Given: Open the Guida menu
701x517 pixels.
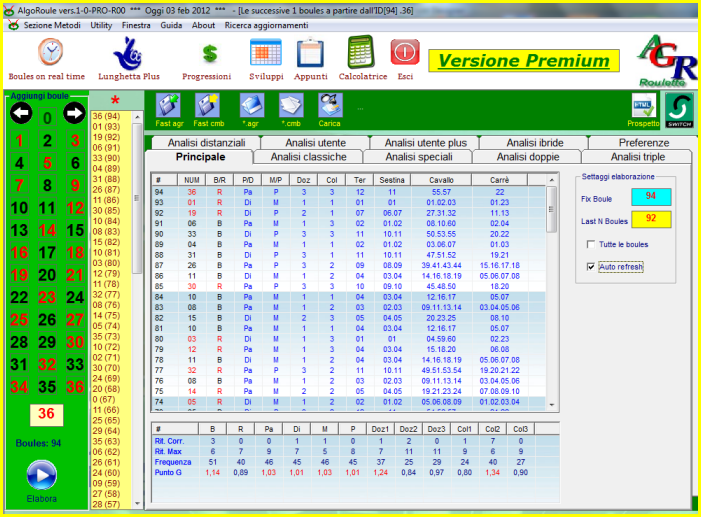Looking at the screenshot, I should (x=171, y=25).
